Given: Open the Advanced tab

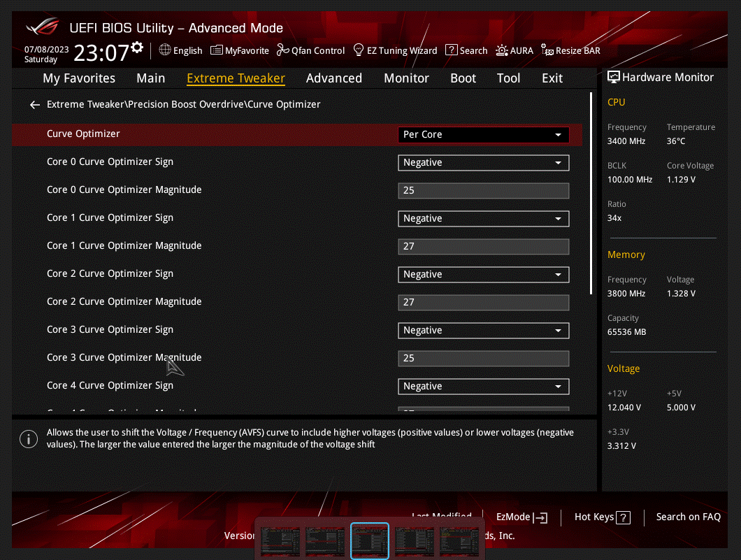Looking at the screenshot, I should coord(334,78).
